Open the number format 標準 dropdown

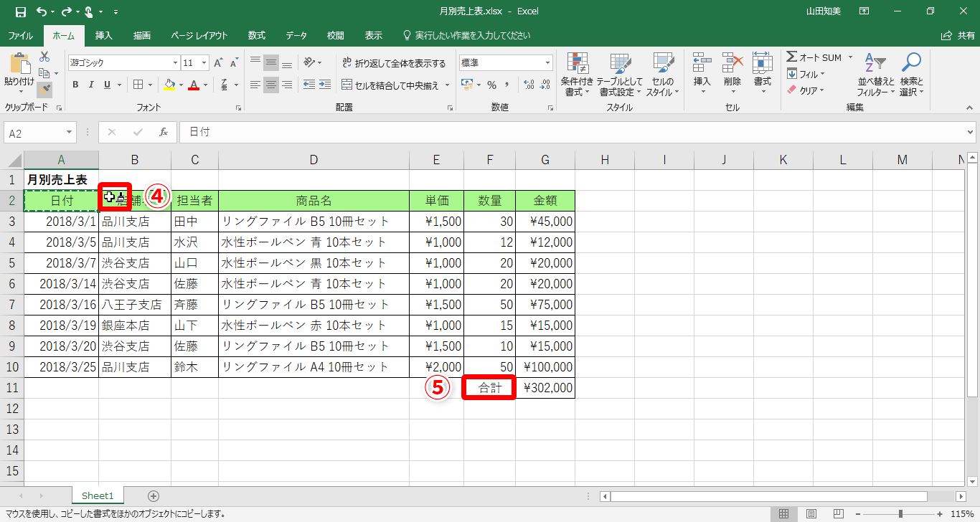pyautogui.click(x=547, y=63)
